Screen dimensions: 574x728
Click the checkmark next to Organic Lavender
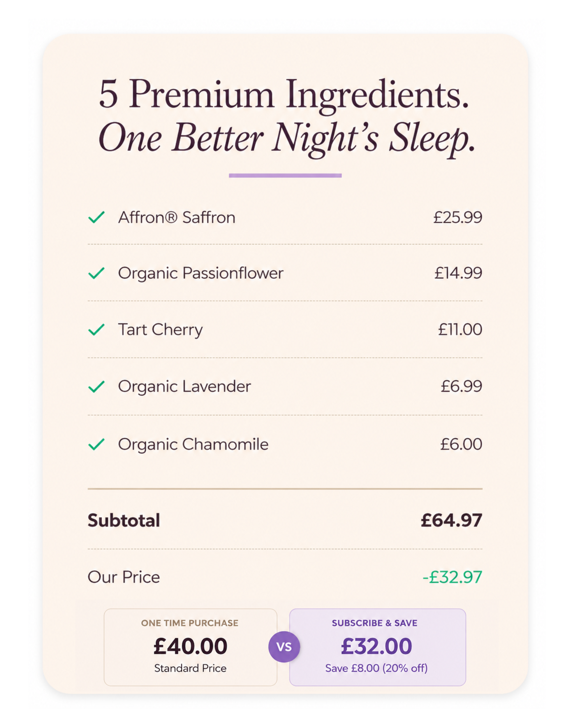click(x=96, y=386)
